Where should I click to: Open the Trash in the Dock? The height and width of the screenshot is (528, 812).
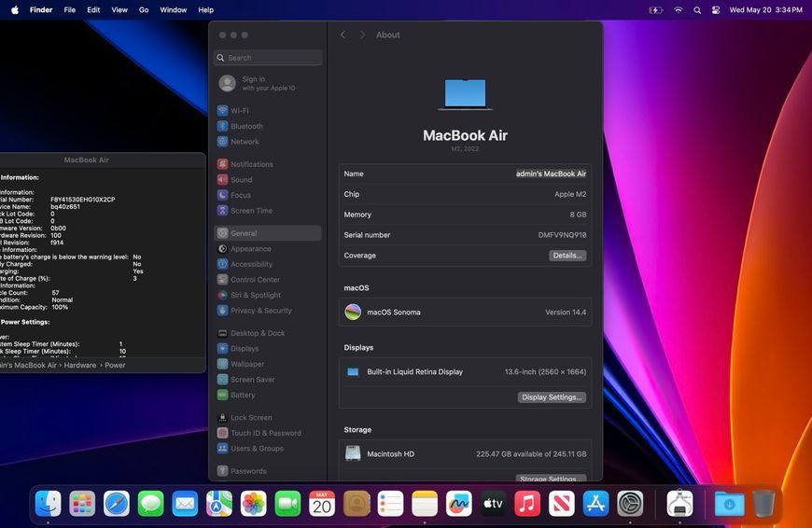[763, 504]
